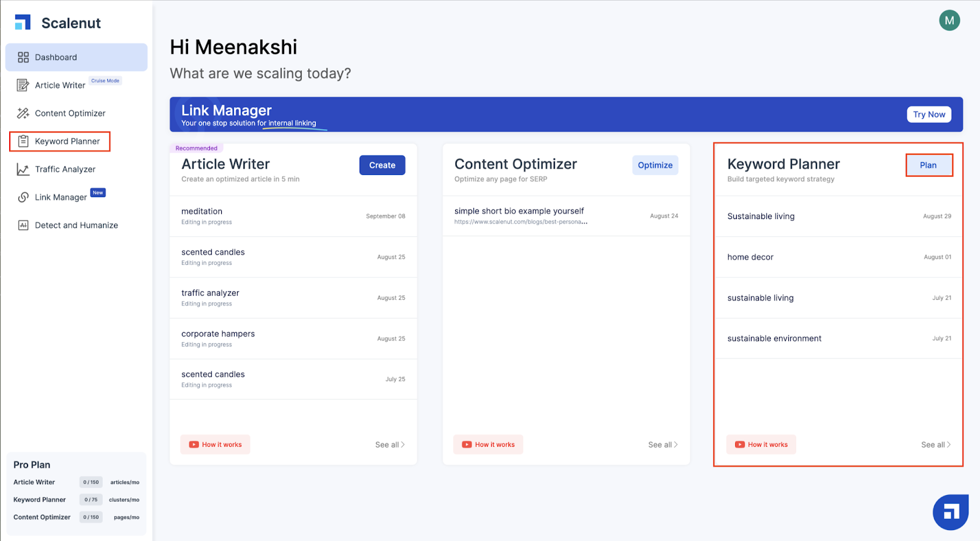The image size is (980, 541).
Task: Click the chevron next to Article Writer See all
Action: coord(402,445)
